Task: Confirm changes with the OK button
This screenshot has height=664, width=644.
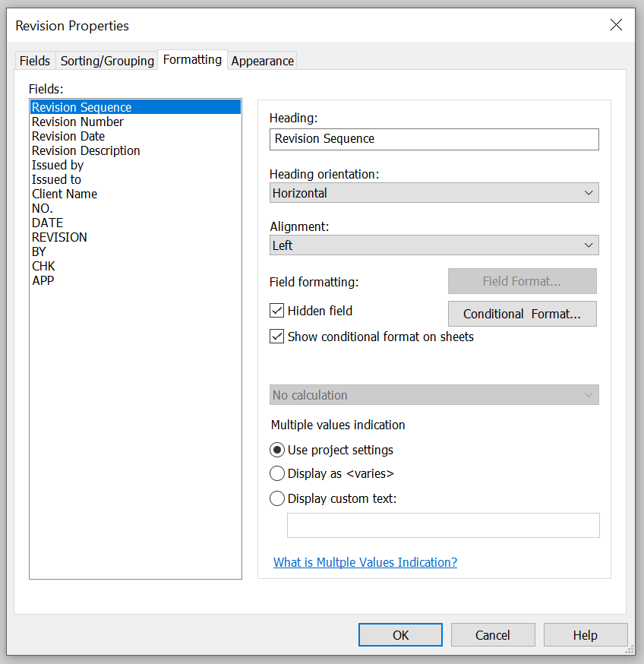Action: pos(400,634)
